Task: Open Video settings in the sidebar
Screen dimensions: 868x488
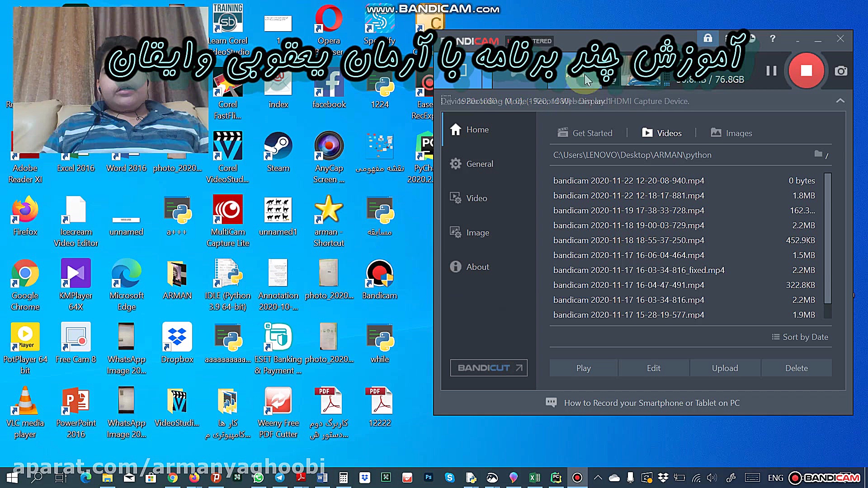Action: click(476, 198)
